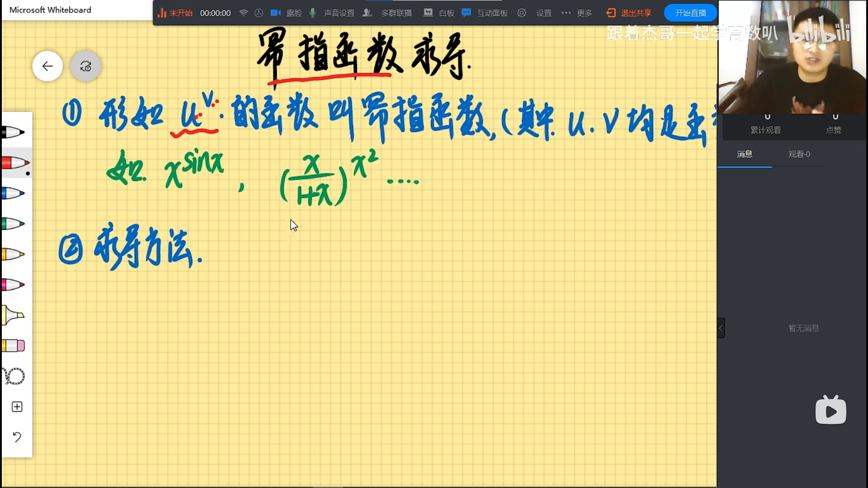Select the yellow highlighter tool

pos(14,315)
